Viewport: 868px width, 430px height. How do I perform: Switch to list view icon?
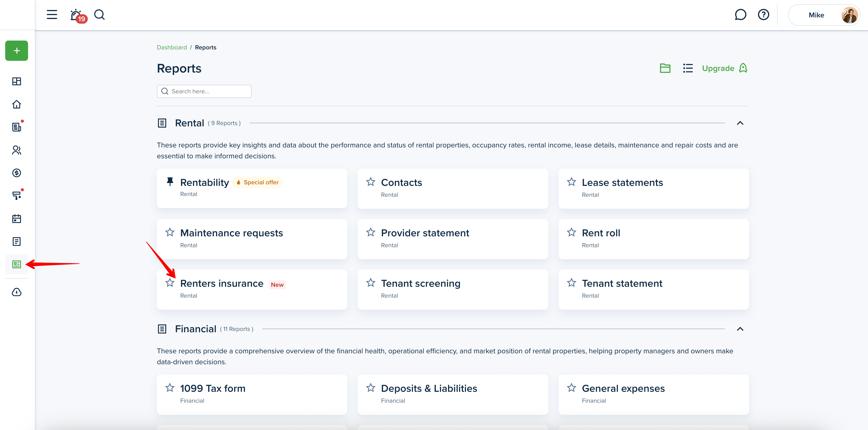tap(688, 68)
